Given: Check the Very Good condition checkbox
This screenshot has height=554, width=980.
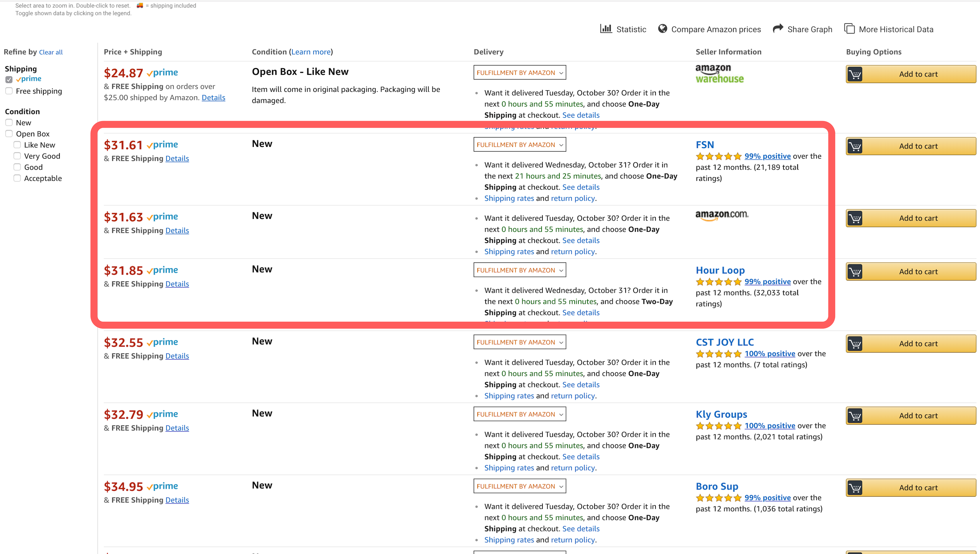Looking at the screenshot, I should pyautogui.click(x=17, y=156).
